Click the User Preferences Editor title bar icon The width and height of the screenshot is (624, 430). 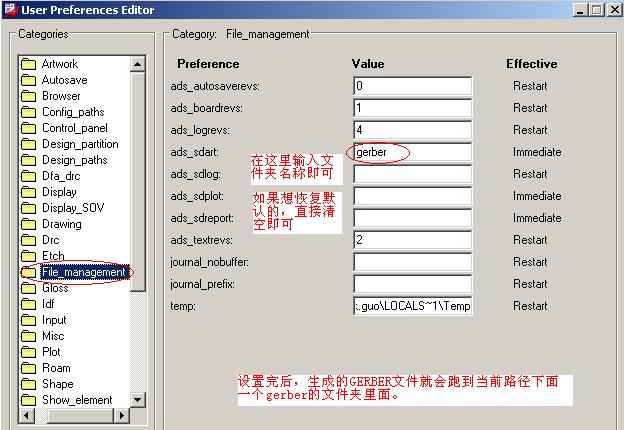point(11,10)
